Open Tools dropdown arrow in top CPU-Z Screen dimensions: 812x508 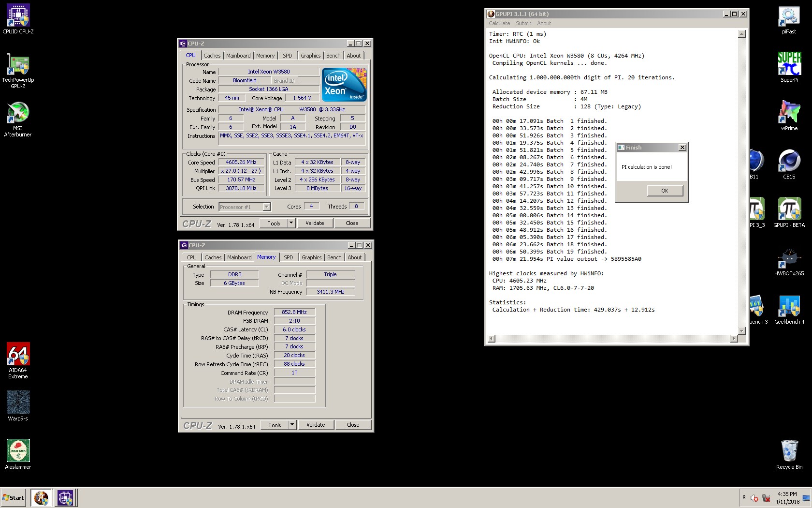291,223
